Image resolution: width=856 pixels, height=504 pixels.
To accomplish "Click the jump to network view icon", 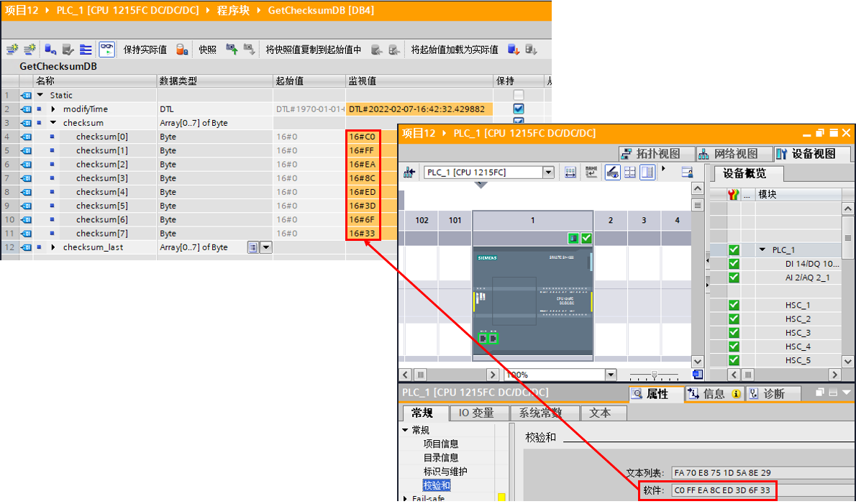I will pyautogui.click(x=409, y=173).
